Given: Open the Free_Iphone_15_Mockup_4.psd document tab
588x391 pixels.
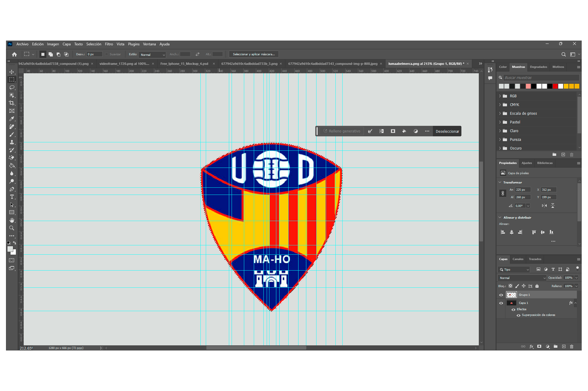Looking at the screenshot, I should point(184,64).
